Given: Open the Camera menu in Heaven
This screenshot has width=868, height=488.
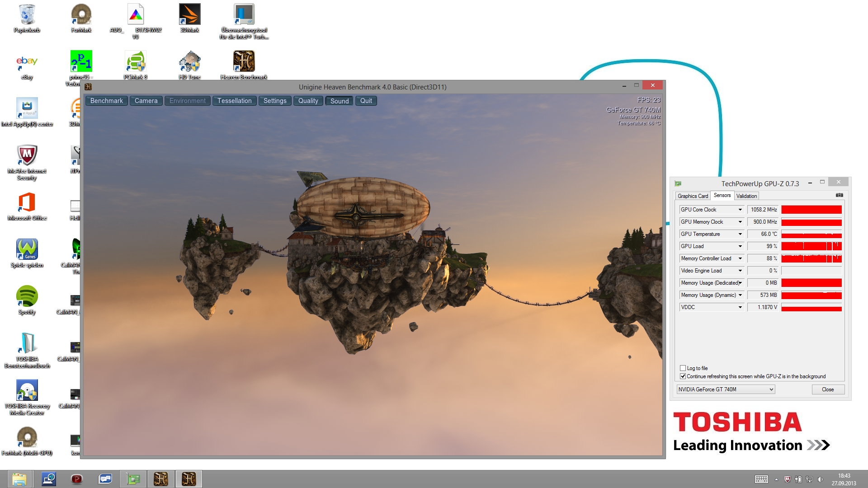Looking at the screenshot, I should [x=146, y=101].
